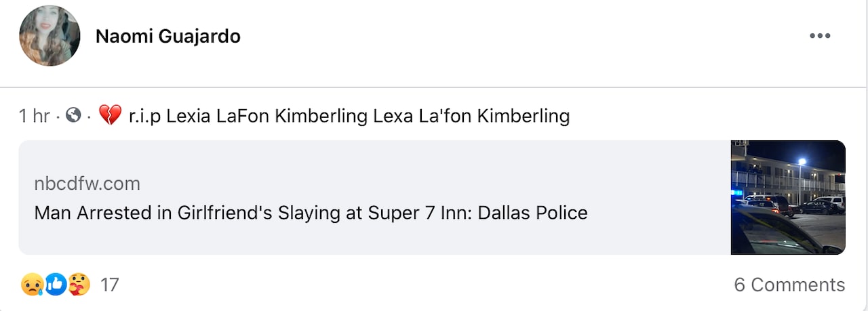The image size is (868, 311).
Task: Open tagged profile Lexia LaFon Kimberling
Action: (267, 116)
